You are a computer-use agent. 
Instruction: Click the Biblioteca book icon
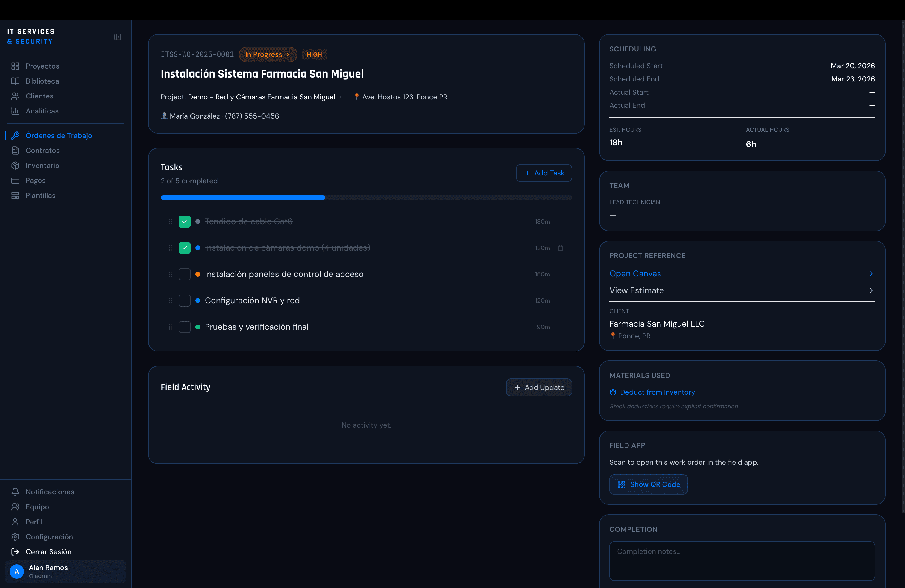(15, 81)
